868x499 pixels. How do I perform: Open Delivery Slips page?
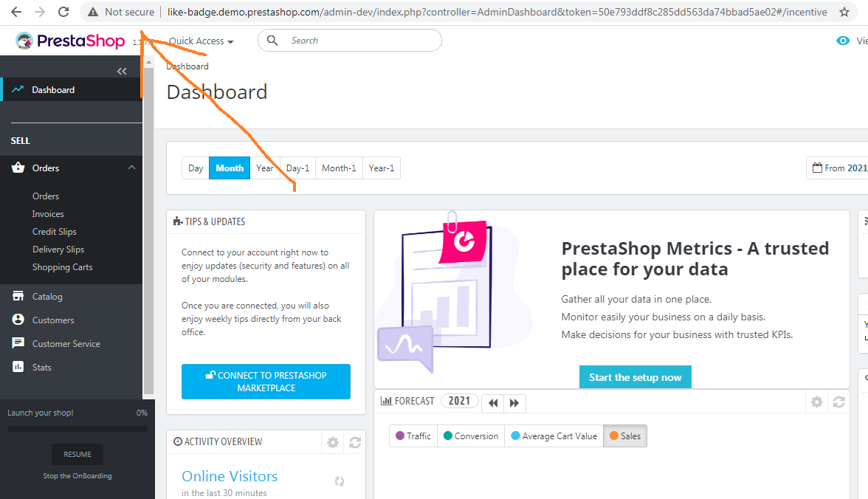click(x=58, y=250)
